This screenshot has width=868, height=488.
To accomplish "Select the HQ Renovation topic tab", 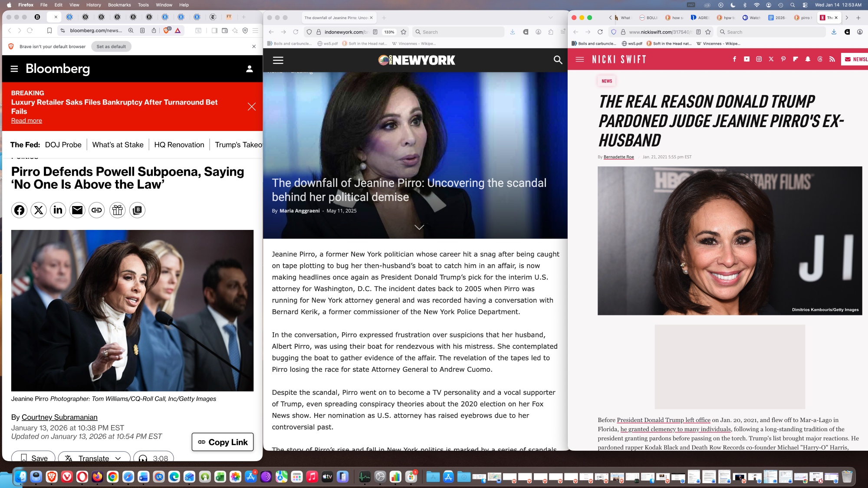I will 179,145.
